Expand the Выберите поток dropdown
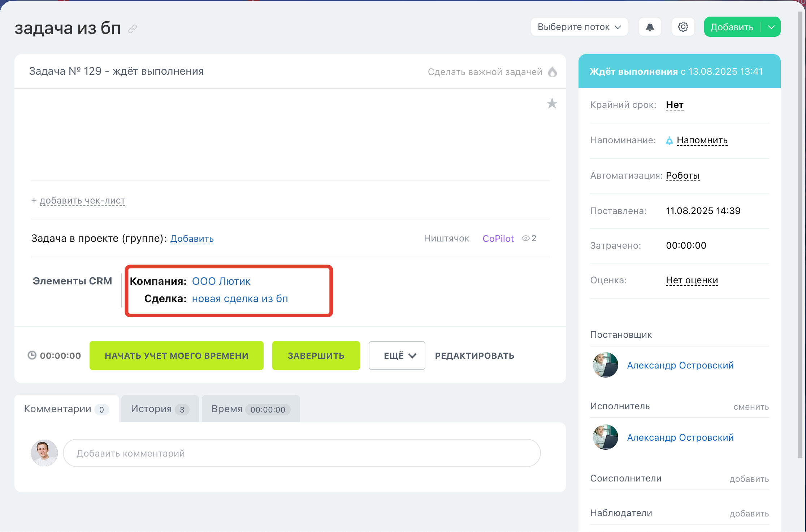Screen dimensions: 806x532 coord(579,27)
